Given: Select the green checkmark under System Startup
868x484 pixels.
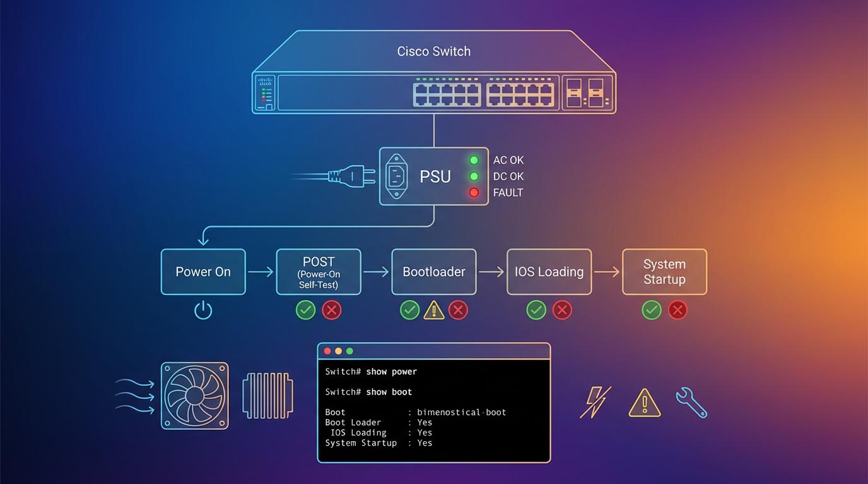Looking at the screenshot, I should pyautogui.click(x=652, y=310).
